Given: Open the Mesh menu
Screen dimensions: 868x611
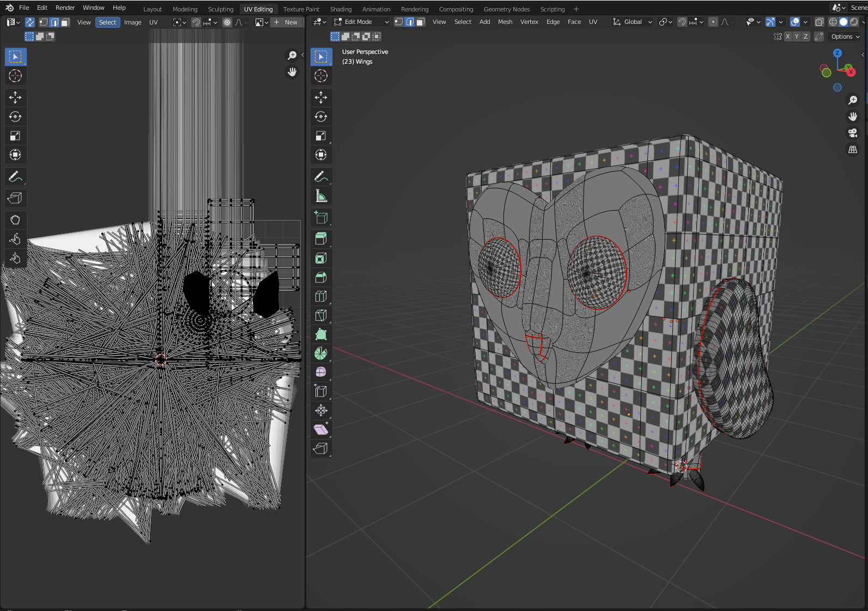Looking at the screenshot, I should tap(505, 22).
